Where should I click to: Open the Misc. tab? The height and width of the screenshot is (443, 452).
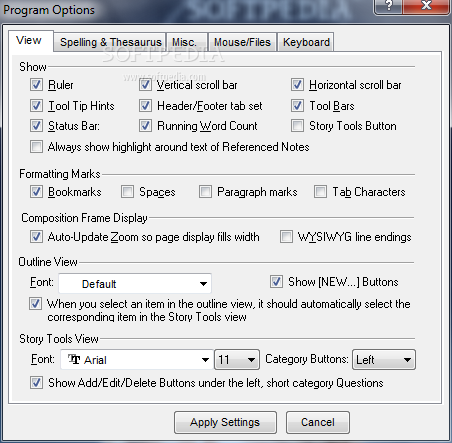pos(187,42)
